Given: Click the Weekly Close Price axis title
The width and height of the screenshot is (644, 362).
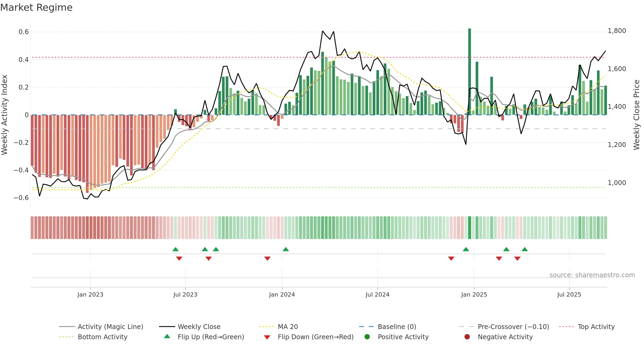Looking at the screenshot, I should click(636, 115).
